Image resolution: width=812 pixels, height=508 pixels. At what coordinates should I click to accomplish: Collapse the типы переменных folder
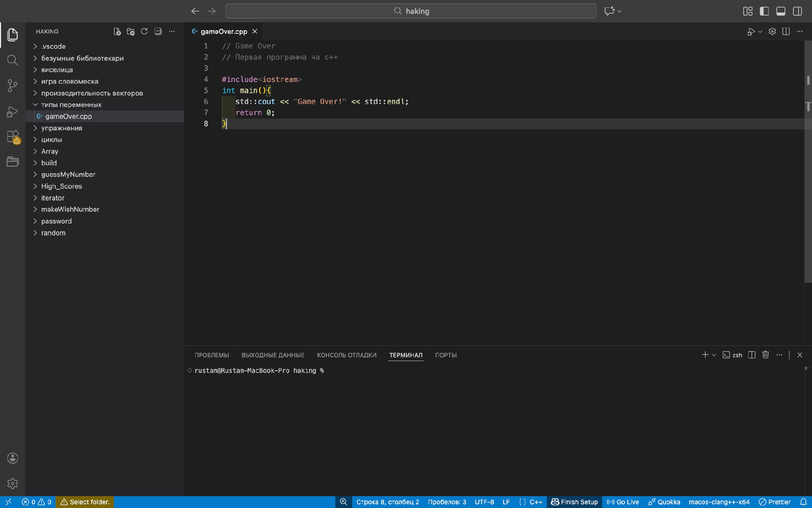coord(71,105)
